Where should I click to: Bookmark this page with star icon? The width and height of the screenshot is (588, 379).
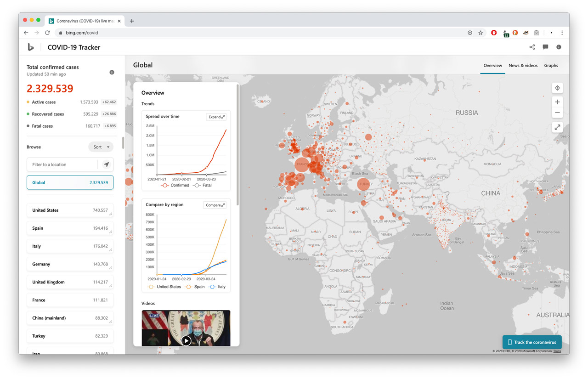[481, 33]
